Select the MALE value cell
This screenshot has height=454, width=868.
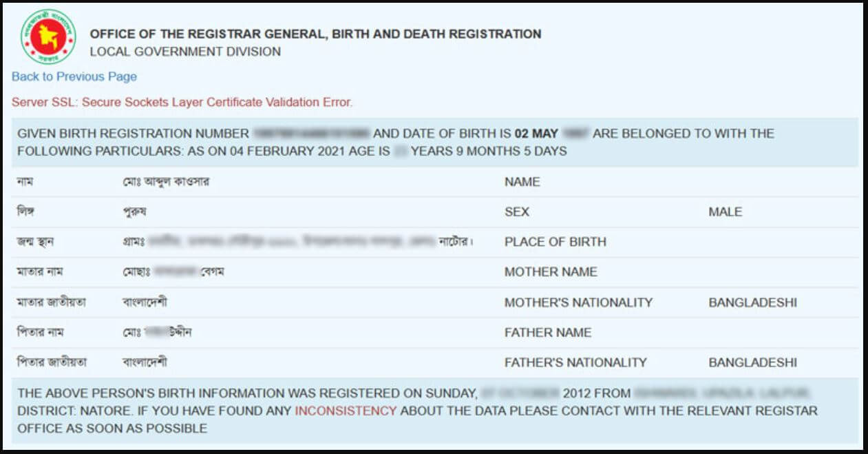tap(725, 212)
